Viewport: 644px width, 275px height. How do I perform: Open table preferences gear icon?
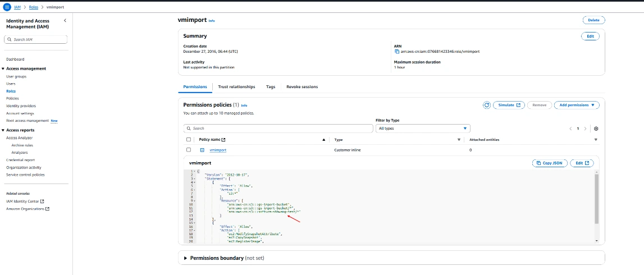click(596, 129)
